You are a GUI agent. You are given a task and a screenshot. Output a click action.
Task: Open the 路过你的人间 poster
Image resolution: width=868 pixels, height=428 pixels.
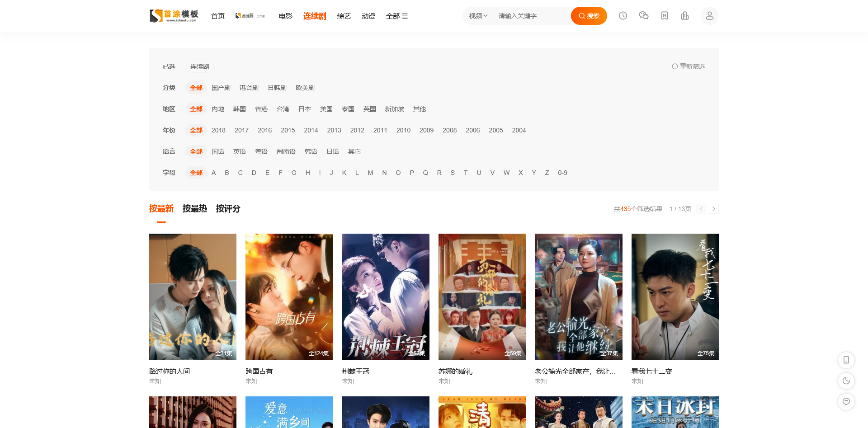193,297
